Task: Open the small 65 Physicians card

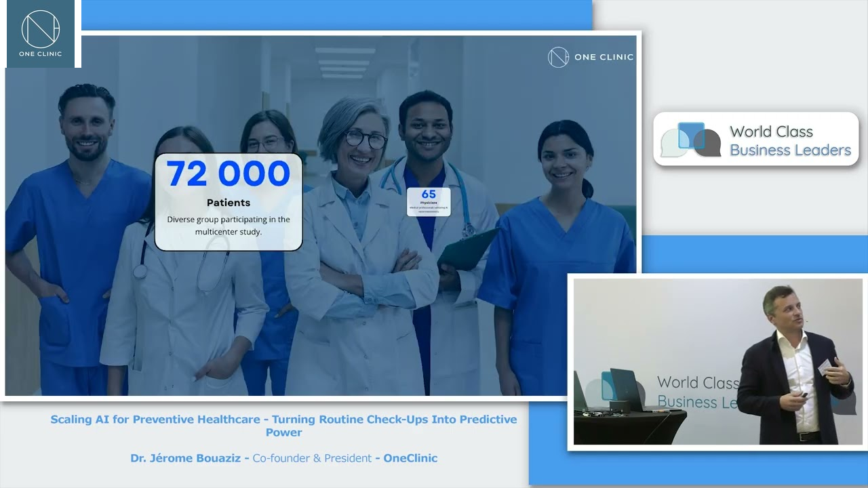Action: (429, 202)
